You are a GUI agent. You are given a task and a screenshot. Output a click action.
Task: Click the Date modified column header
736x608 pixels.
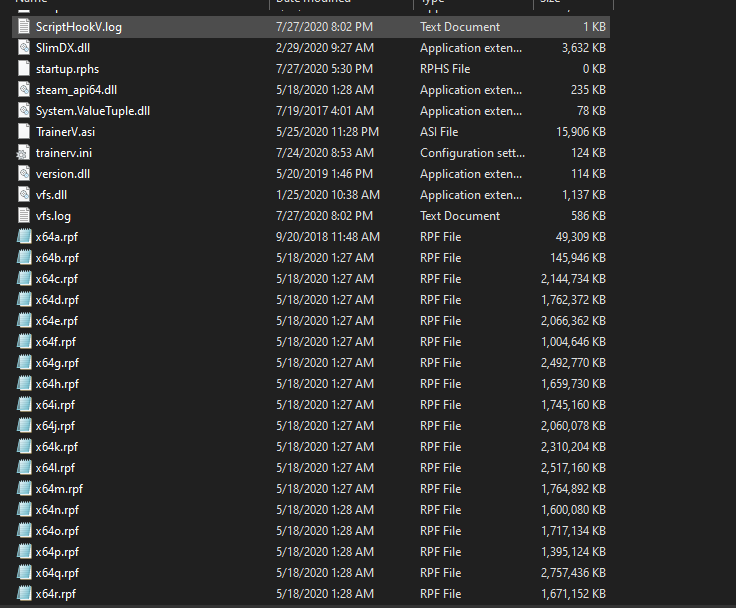click(311, 3)
